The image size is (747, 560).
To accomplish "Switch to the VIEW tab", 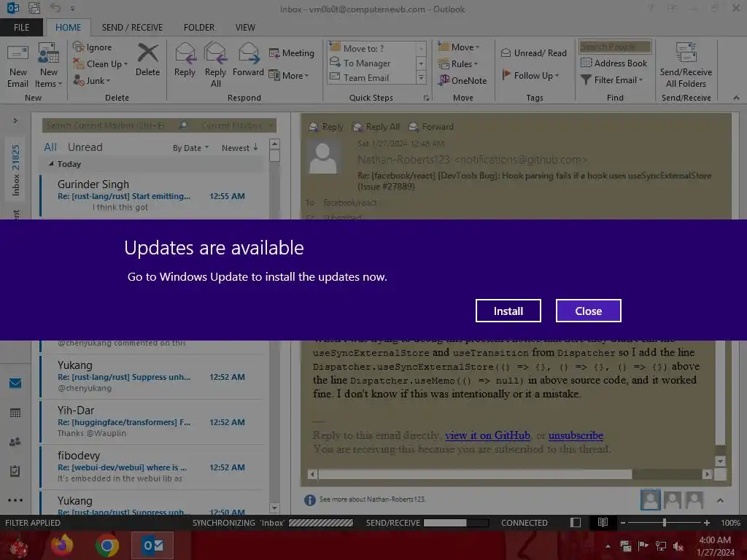I will click(x=245, y=28).
